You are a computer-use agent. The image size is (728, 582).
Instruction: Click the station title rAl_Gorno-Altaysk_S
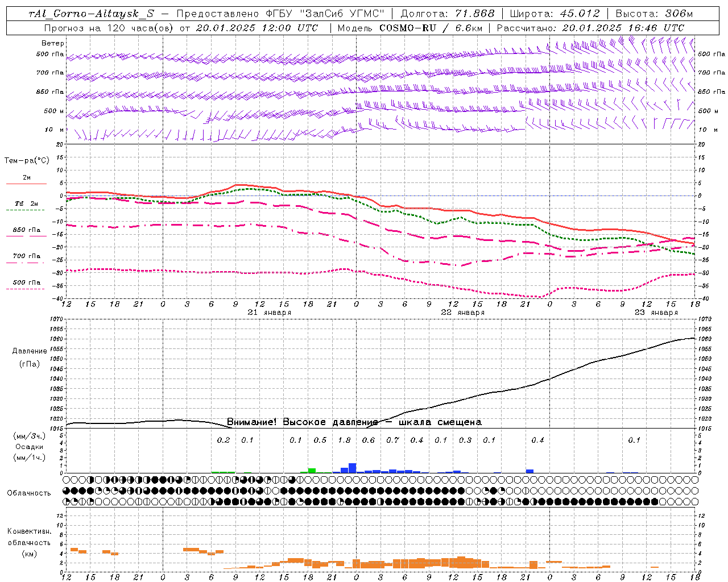[91, 14]
